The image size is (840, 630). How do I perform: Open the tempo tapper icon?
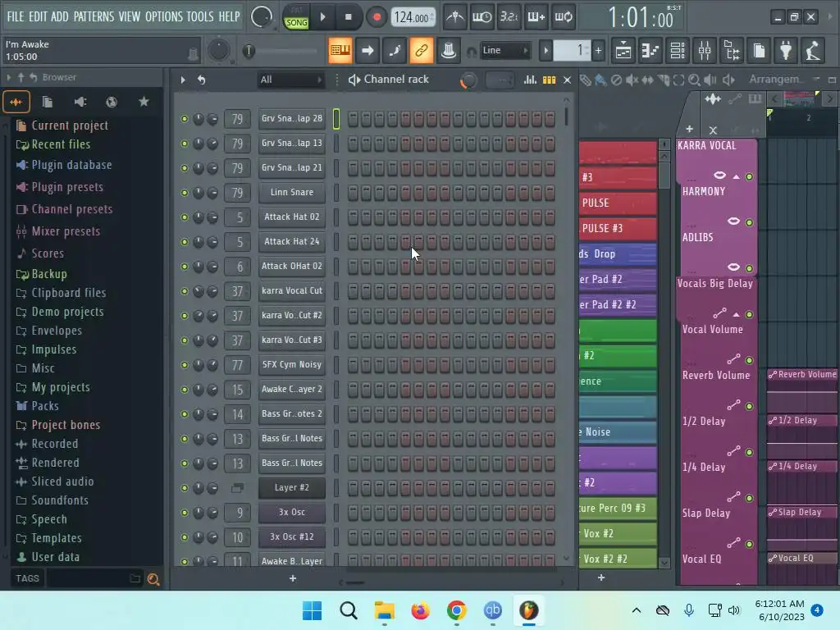[813, 51]
